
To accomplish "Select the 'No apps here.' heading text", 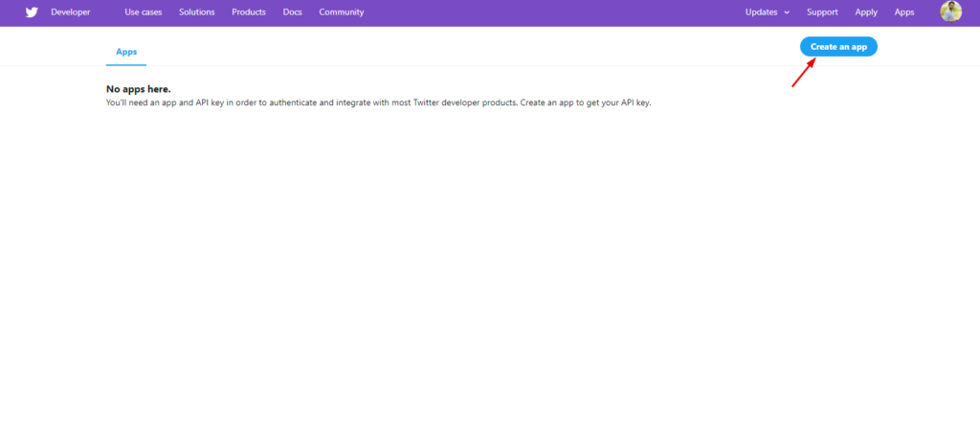I will 138,89.
